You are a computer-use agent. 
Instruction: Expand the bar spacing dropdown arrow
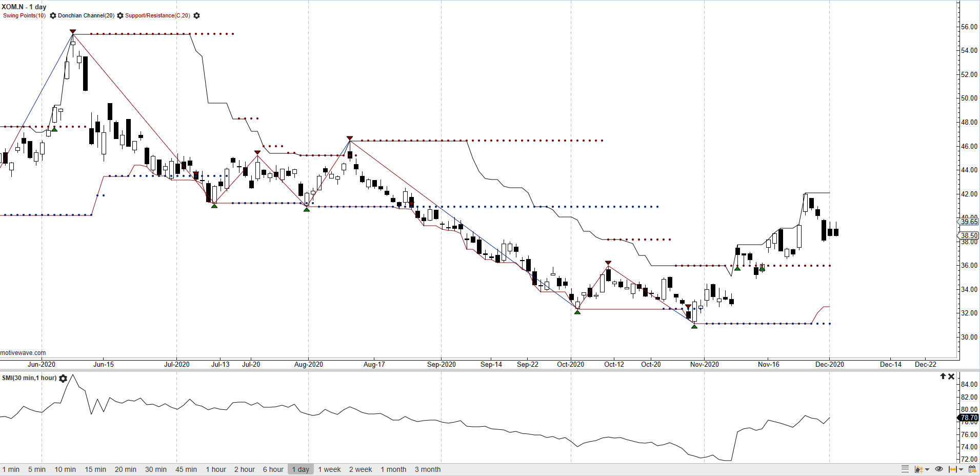[961, 470]
